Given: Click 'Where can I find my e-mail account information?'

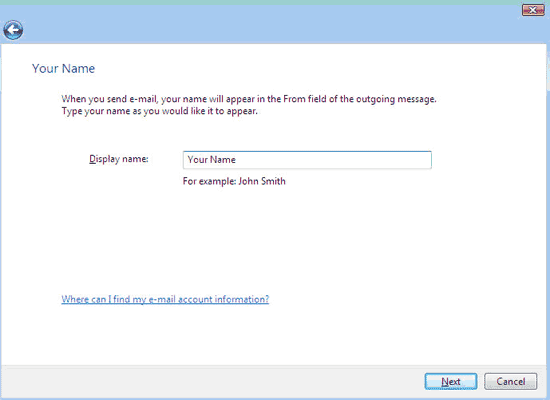Looking at the screenshot, I should [x=165, y=299].
